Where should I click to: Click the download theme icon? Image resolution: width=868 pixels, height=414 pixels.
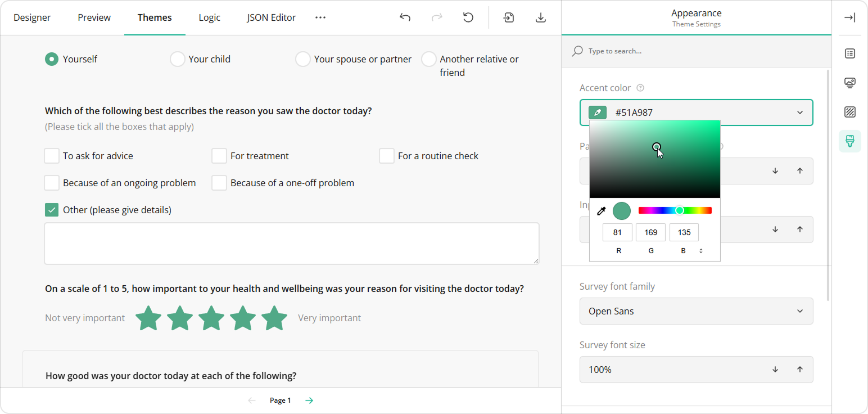(x=540, y=17)
